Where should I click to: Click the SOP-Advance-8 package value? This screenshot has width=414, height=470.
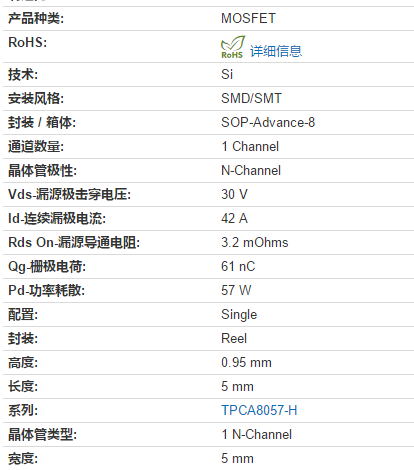[268, 122]
